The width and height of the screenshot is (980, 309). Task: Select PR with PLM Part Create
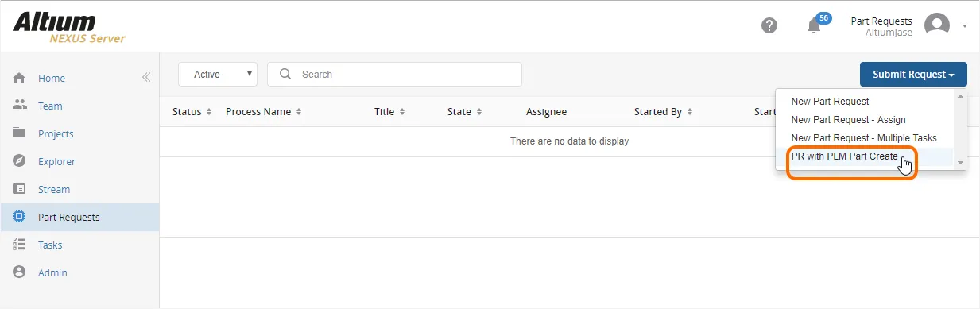pyautogui.click(x=844, y=156)
